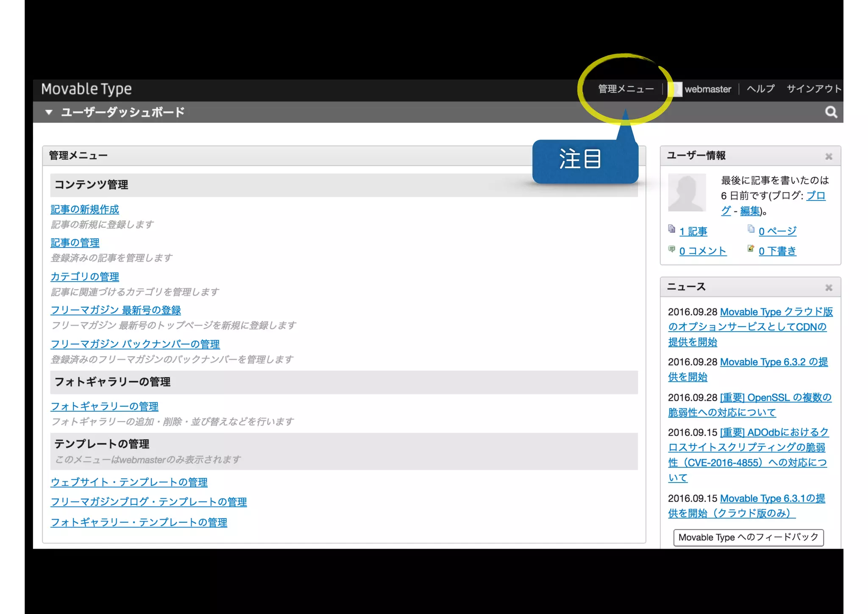Close the ニュース widget
This screenshot has height=614, width=868.
tap(829, 288)
